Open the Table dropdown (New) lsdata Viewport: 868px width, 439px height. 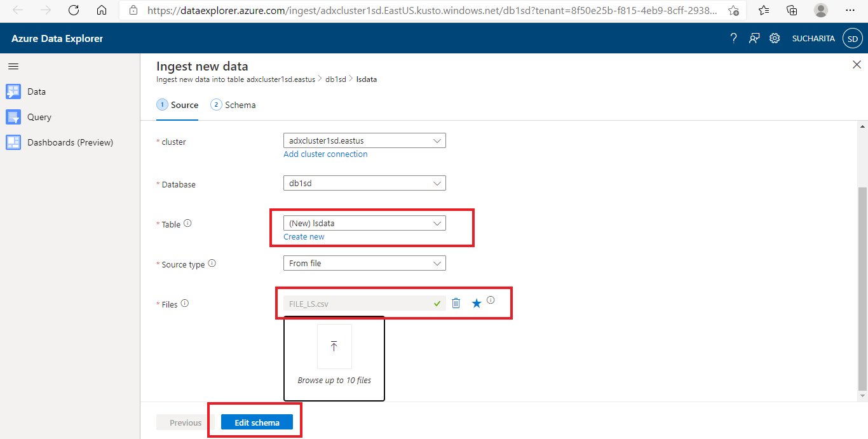[x=364, y=223]
